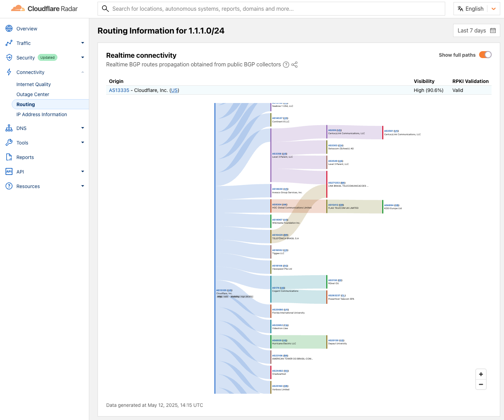Click the search input field
Viewport: 504px width, 420px height.
[x=271, y=9]
